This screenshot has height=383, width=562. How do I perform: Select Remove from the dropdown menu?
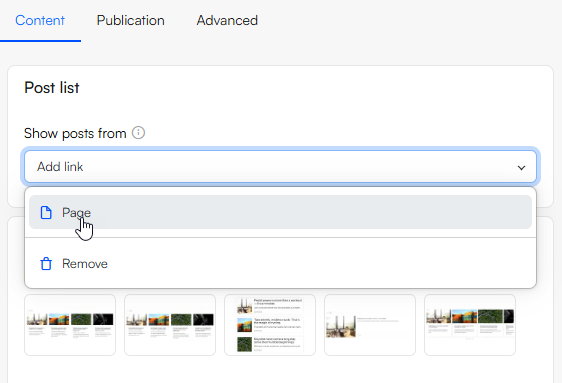pyautogui.click(x=280, y=264)
